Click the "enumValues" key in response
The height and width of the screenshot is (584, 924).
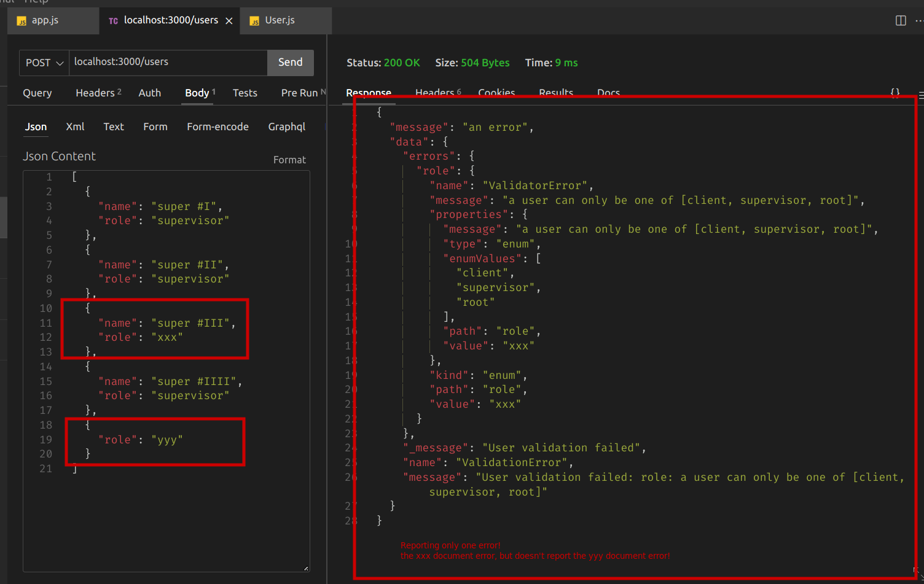[482, 259]
